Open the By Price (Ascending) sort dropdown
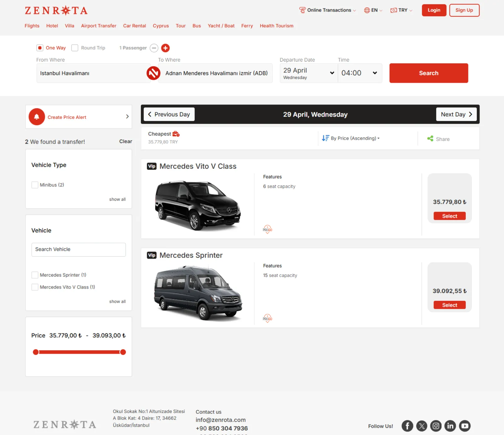 (x=351, y=138)
